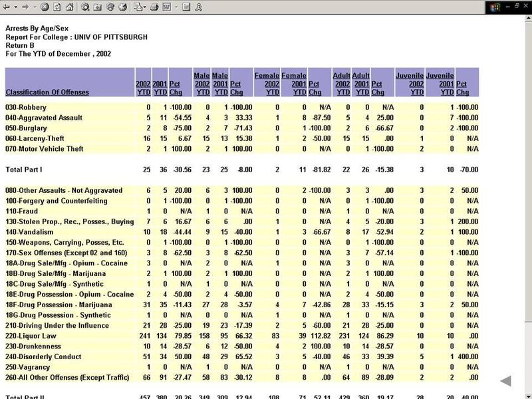This screenshot has height=399, width=532.
Task: Select the 060-Larceny-Theft row label
Action: (x=35, y=138)
